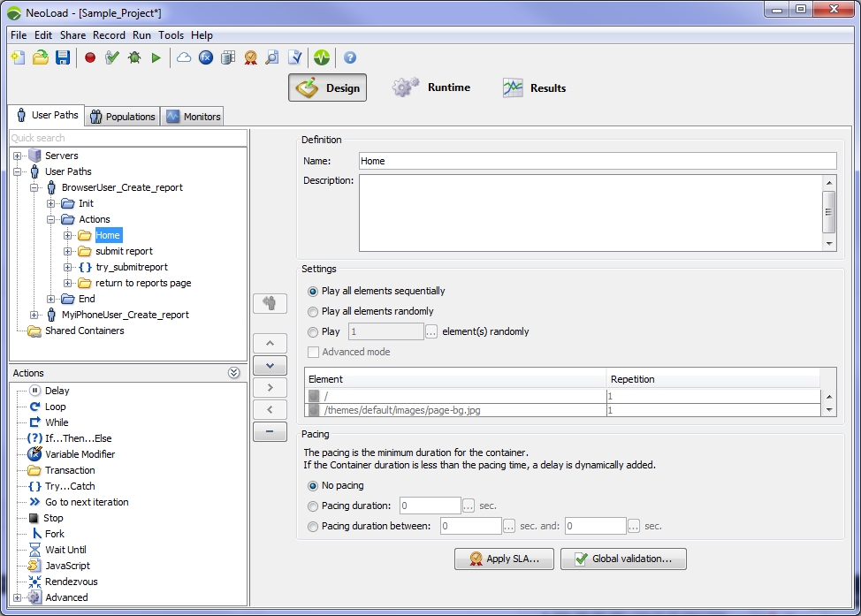The height and width of the screenshot is (616, 861).
Task: Click the green Play scenario icon
Action: pos(156,57)
